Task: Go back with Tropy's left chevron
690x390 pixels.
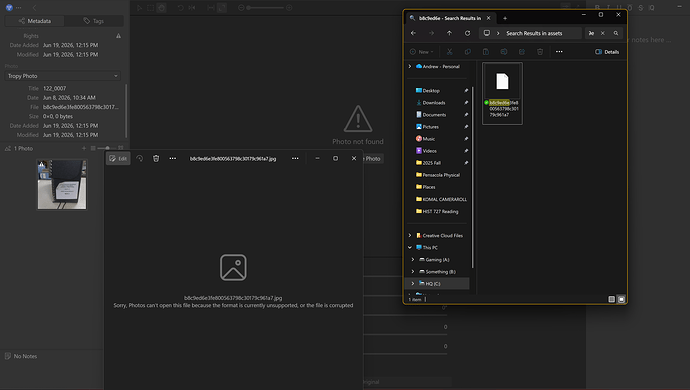Action: tap(34, 7)
